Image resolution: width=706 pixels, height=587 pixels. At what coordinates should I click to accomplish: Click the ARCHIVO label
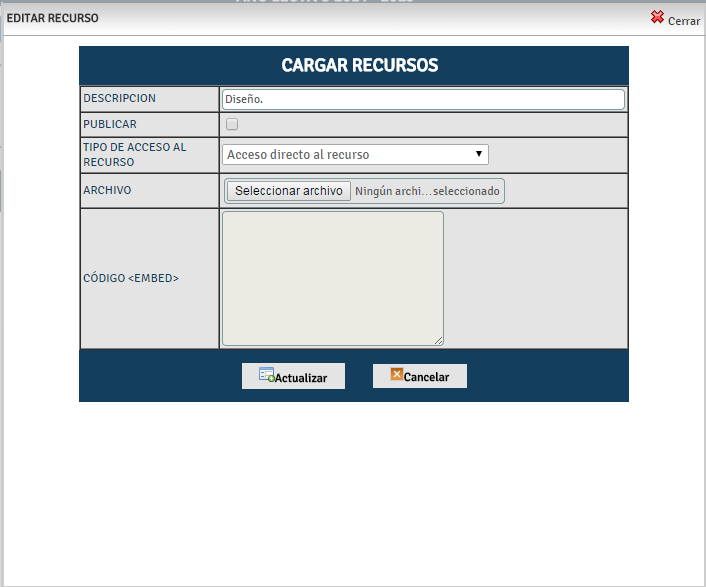pos(107,190)
